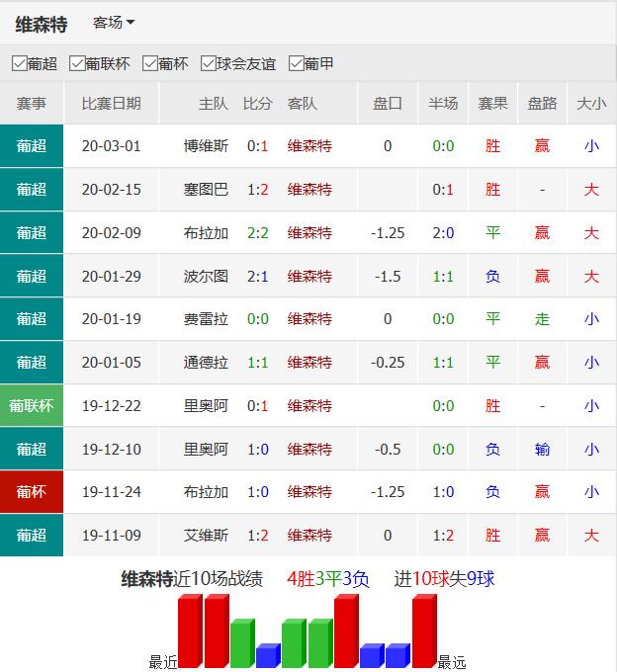Click the 比赛日期 column header
The height and width of the screenshot is (672, 617).
click(x=111, y=104)
